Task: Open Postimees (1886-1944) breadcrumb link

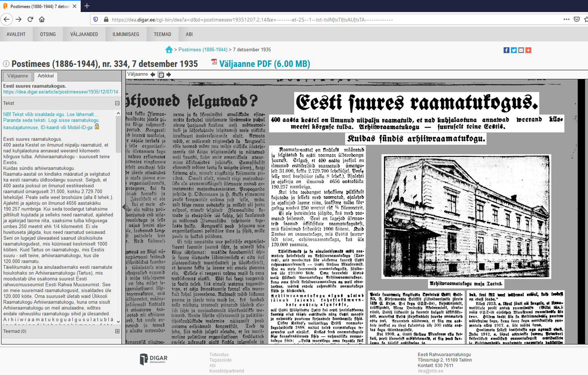Action: tap(203, 50)
